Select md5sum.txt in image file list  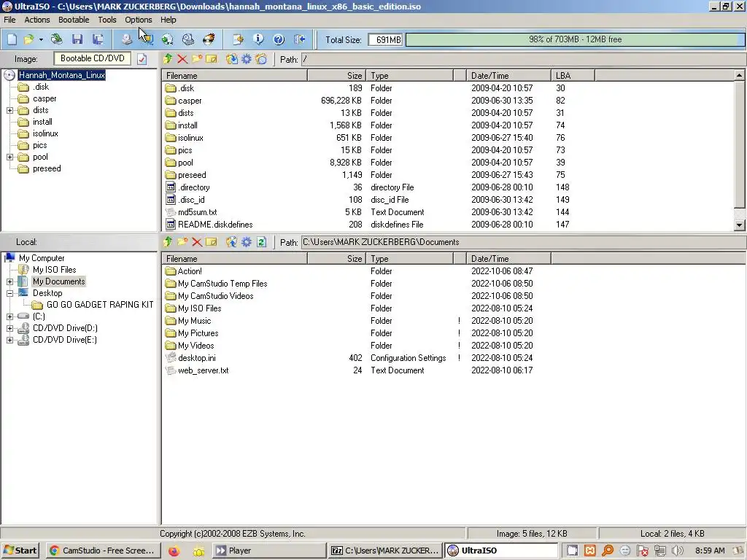pos(197,212)
